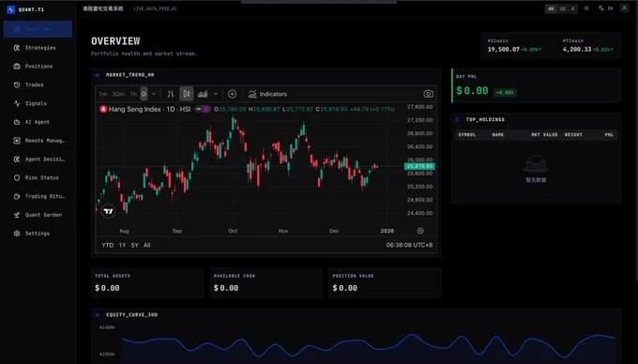This screenshot has width=638, height=364.
Task: Open the Indicators menu
Action: 267,94
